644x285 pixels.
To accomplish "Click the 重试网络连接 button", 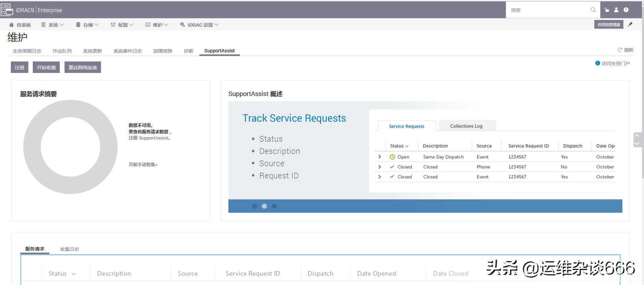I will click(83, 67).
